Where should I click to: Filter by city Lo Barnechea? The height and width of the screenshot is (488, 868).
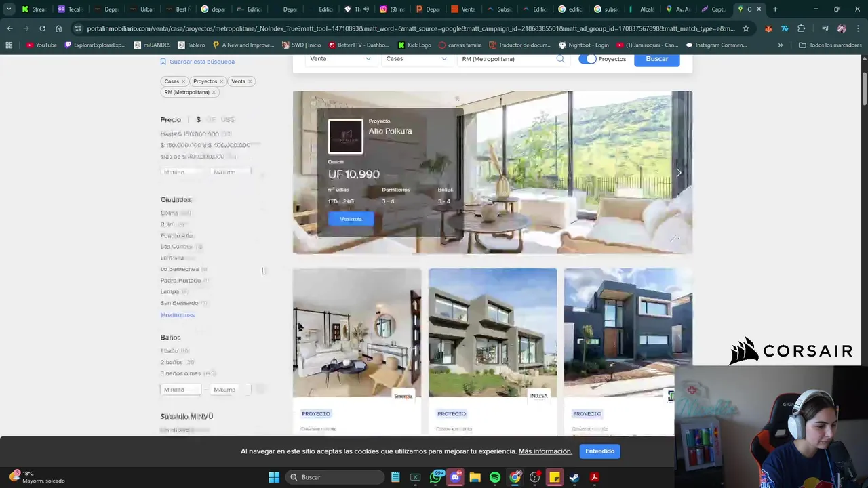click(x=180, y=269)
